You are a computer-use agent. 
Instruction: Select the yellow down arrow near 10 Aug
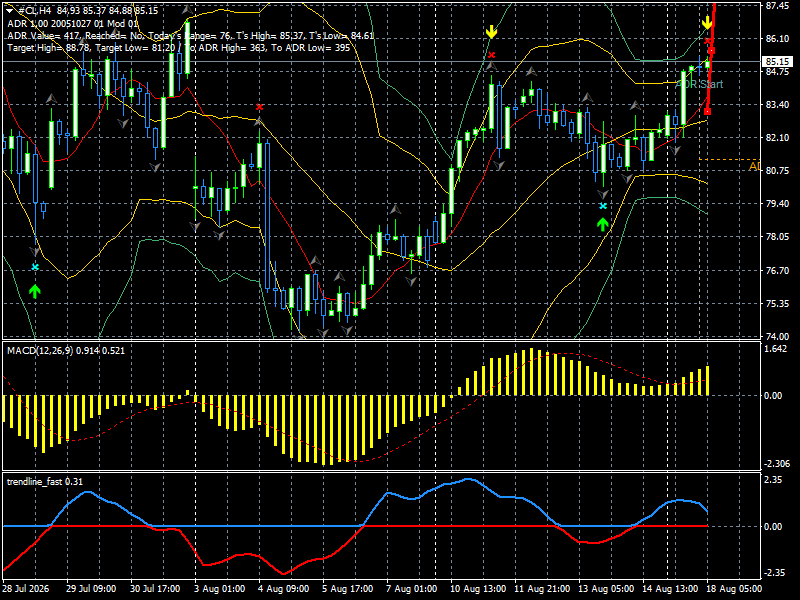tap(491, 32)
